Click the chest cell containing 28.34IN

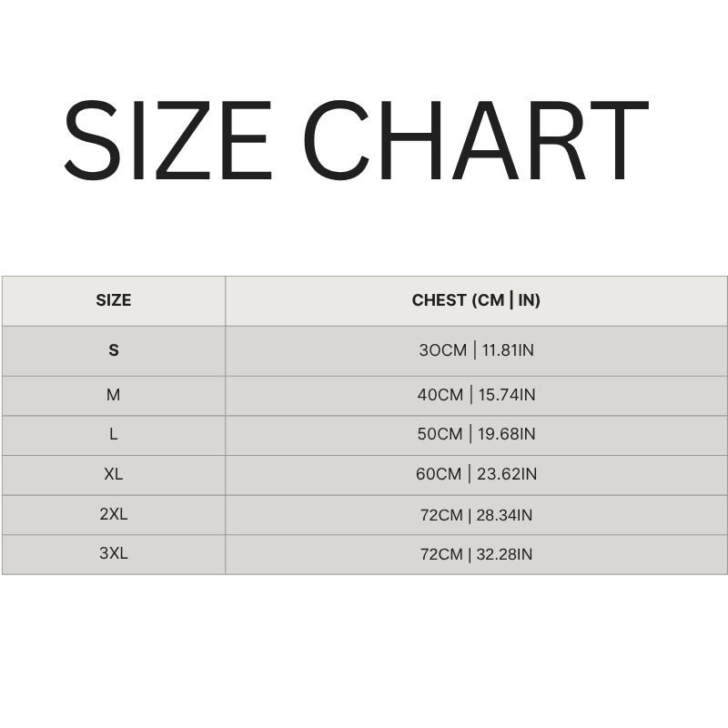coord(476,515)
